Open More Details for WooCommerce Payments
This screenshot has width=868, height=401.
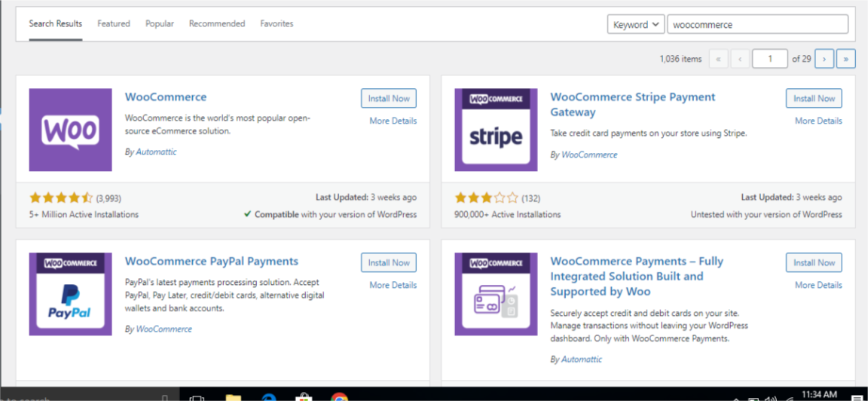coord(819,285)
